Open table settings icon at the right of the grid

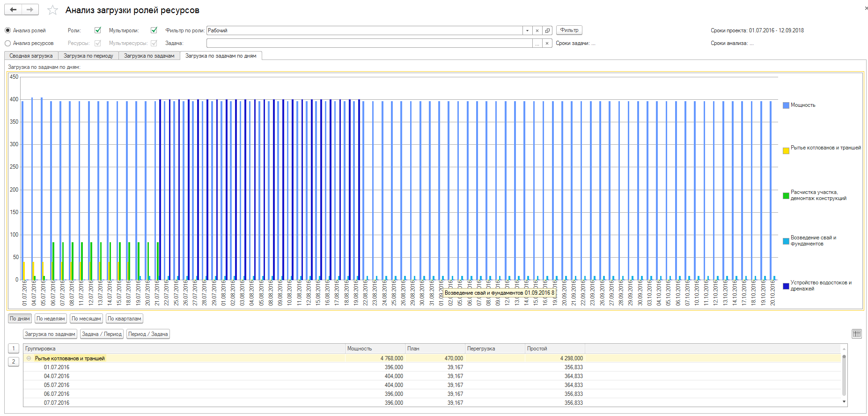click(x=857, y=334)
